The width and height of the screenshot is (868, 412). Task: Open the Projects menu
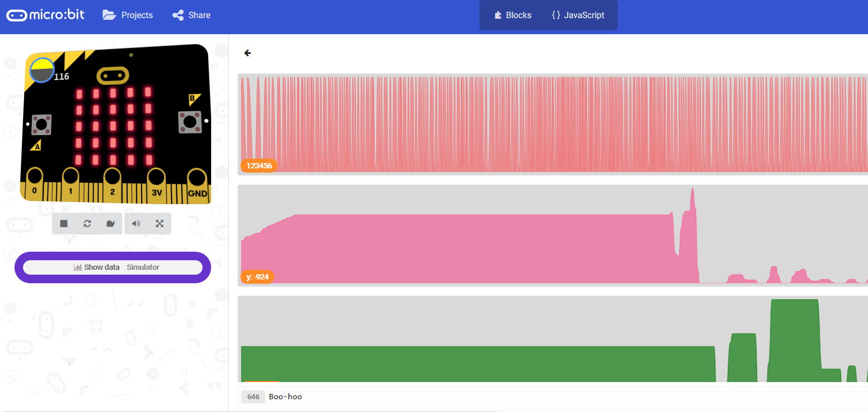pyautogui.click(x=128, y=15)
